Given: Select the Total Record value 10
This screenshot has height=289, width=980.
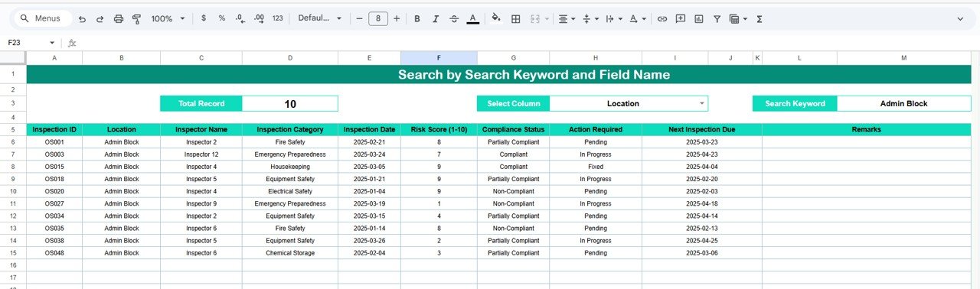Looking at the screenshot, I should coord(290,103).
